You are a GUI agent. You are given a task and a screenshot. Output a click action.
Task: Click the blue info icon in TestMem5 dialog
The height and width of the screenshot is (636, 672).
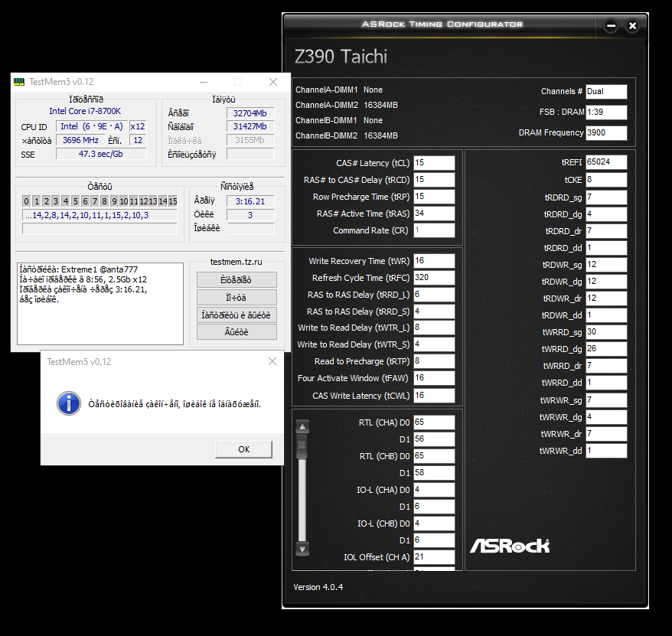(69, 403)
